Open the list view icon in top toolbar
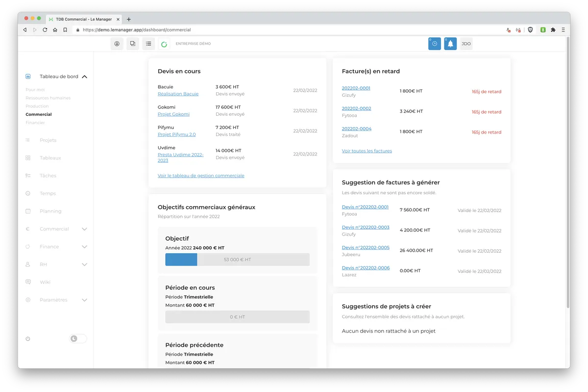The width and height of the screenshot is (588, 392). (148, 44)
